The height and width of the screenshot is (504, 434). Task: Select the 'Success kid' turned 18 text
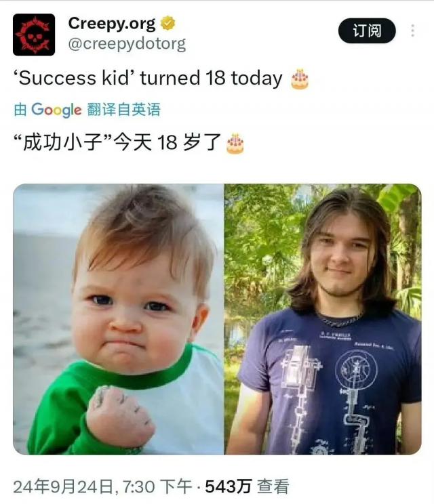148,79
